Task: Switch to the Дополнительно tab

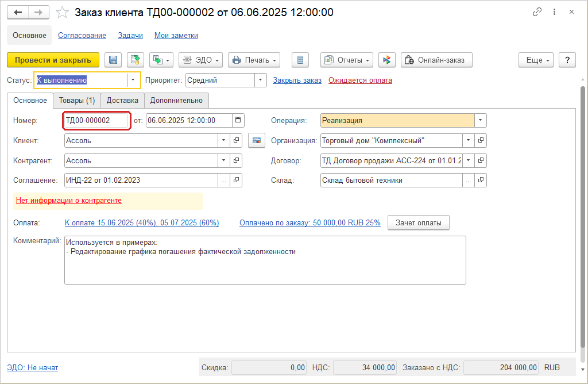Action: [x=176, y=101]
